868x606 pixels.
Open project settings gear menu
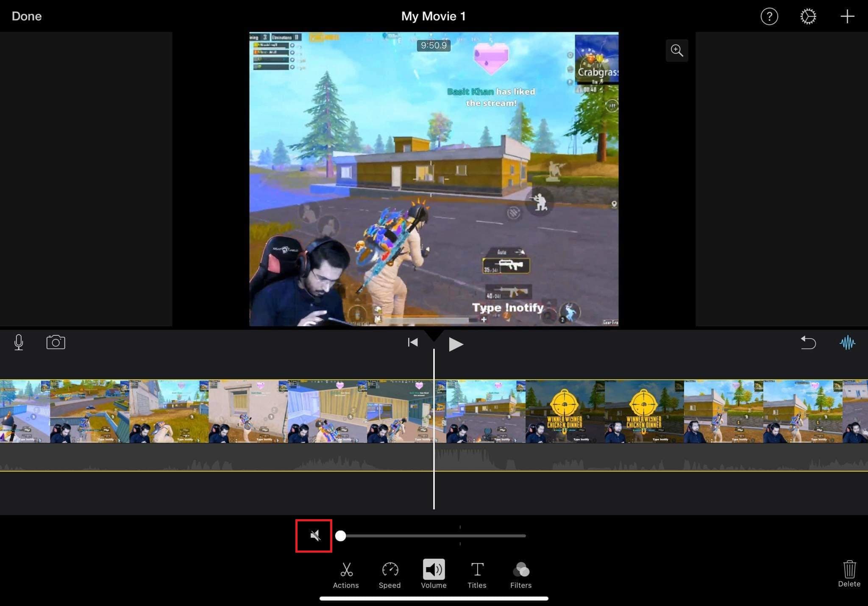pyautogui.click(x=807, y=16)
